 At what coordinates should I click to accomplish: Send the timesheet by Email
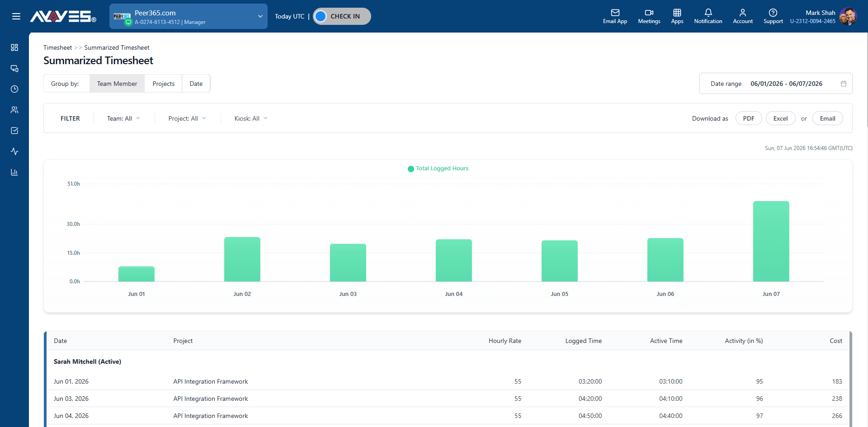pyautogui.click(x=828, y=118)
